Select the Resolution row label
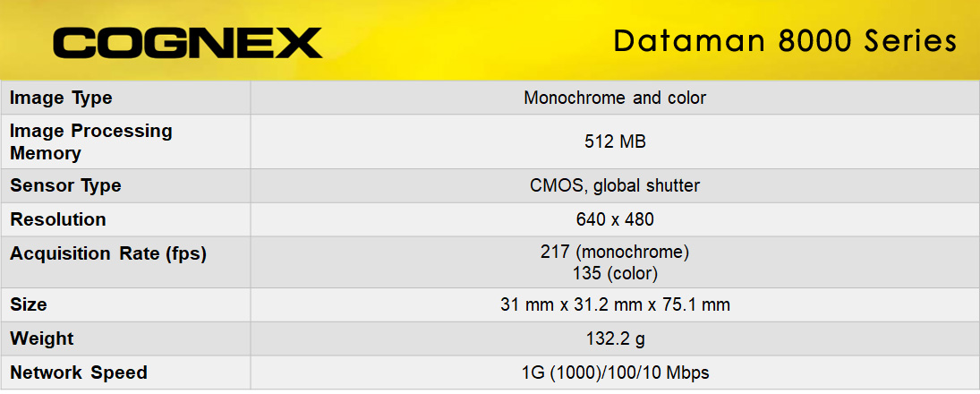 click(x=58, y=219)
